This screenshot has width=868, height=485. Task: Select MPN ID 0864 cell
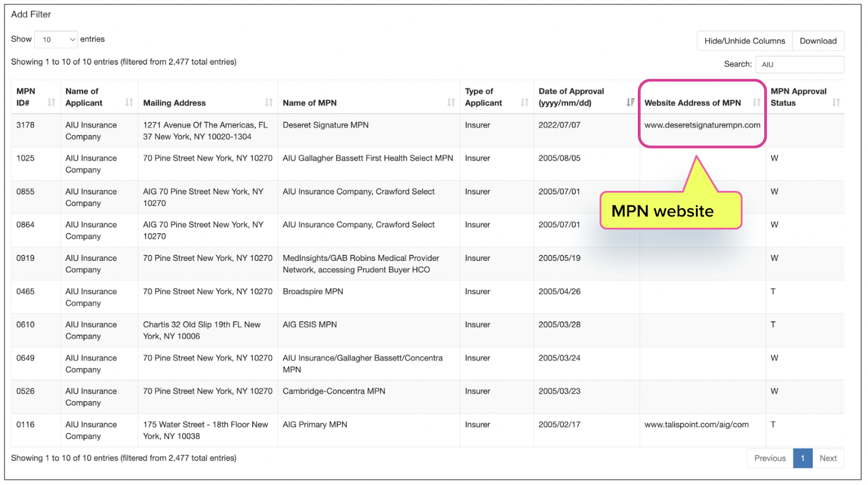coord(25,225)
